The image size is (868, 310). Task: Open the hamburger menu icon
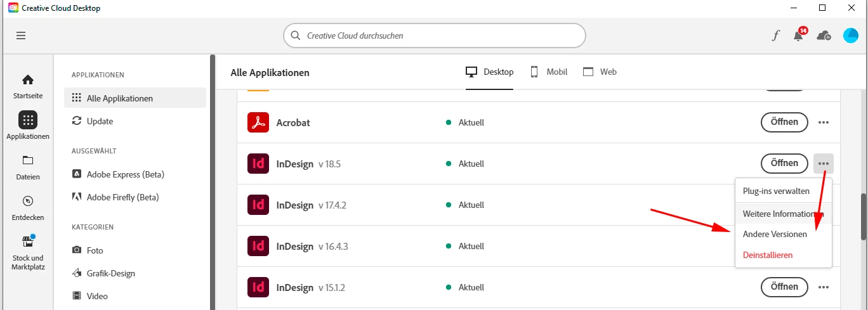coord(21,36)
